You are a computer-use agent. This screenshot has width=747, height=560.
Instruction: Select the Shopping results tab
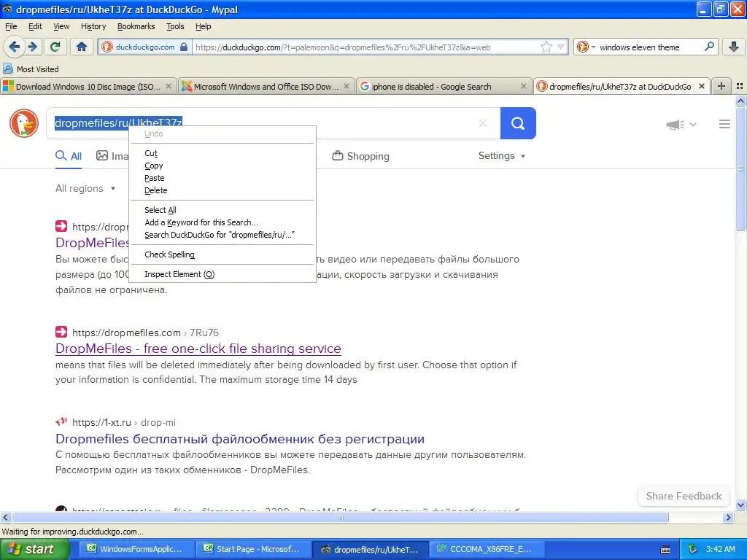(360, 156)
